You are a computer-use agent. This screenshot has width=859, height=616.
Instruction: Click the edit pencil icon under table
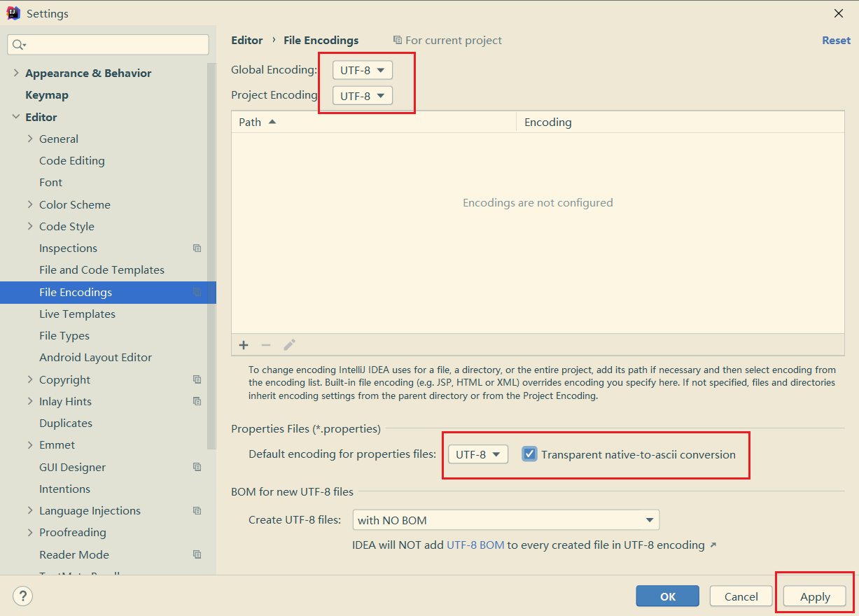[289, 344]
